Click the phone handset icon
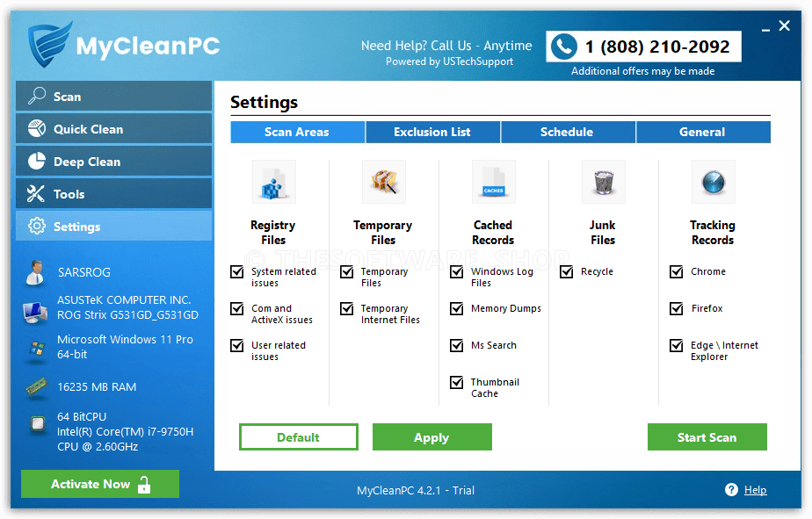Viewport: 812px width, 519px height. coord(564,47)
